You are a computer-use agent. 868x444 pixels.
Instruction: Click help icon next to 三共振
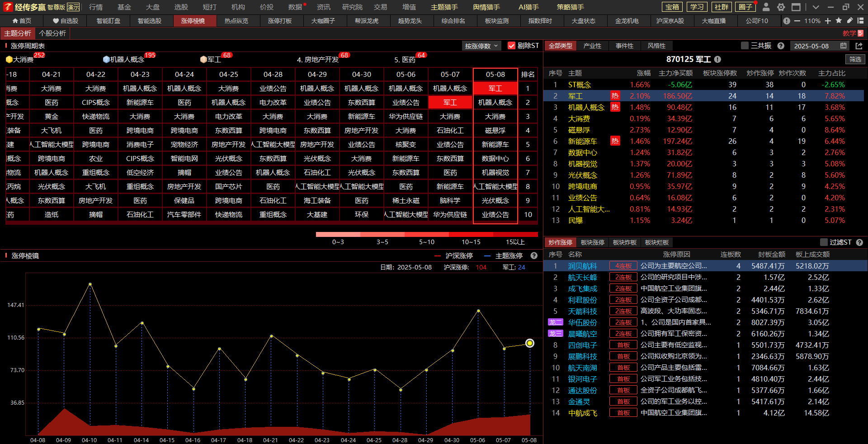coord(781,46)
